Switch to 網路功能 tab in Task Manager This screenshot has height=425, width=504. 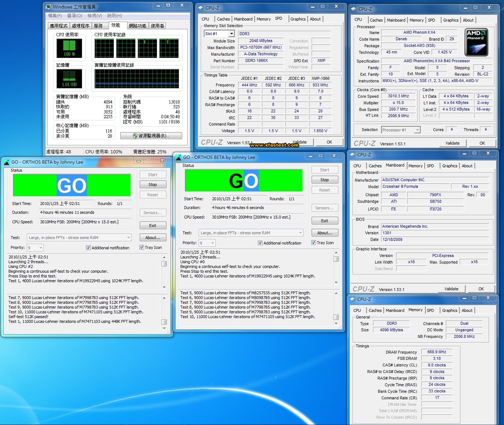click(x=138, y=26)
